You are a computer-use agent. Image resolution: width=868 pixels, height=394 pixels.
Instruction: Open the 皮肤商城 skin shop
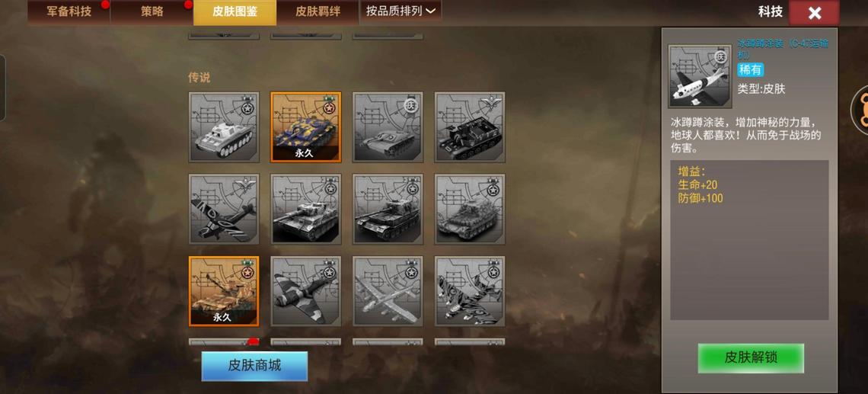pyautogui.click(x=254, y=366)
